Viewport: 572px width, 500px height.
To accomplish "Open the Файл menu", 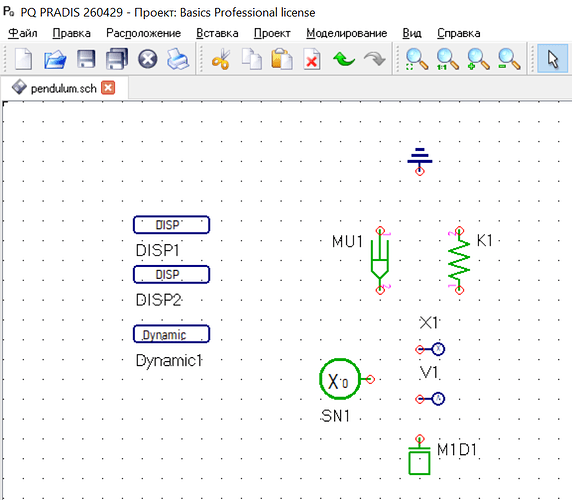I will [23, 33].
